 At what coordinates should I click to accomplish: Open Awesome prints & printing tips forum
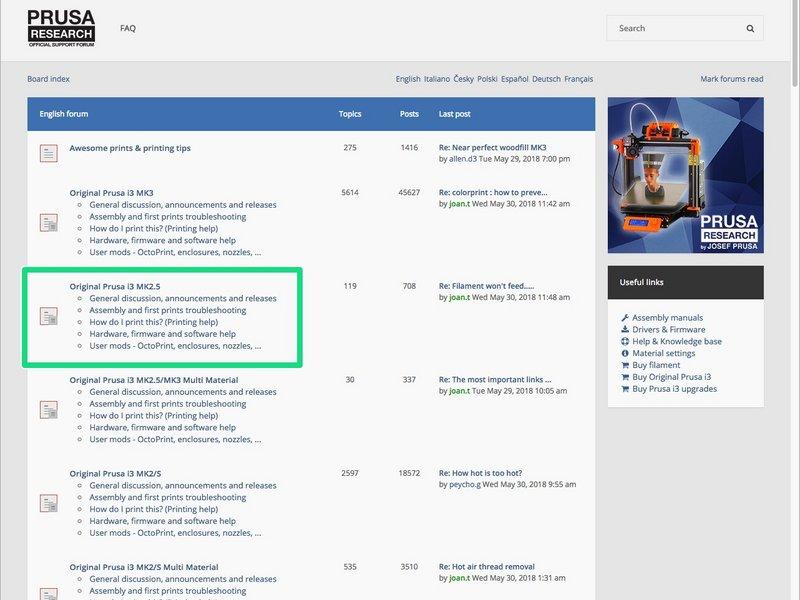(130, 148)
